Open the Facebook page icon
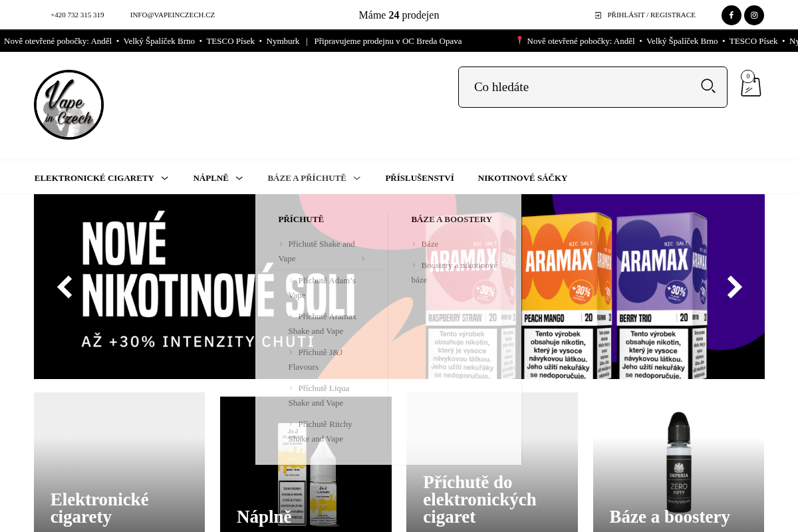 click(731, 15)
